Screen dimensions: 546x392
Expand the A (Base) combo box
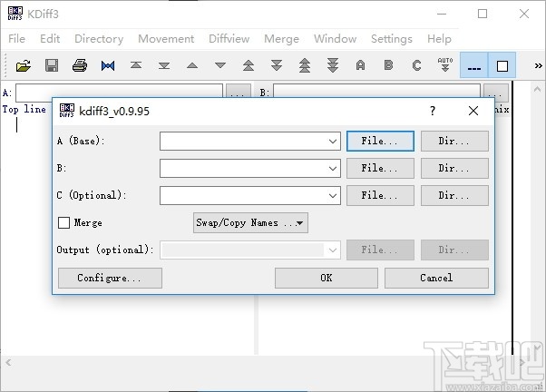point(334,142)
